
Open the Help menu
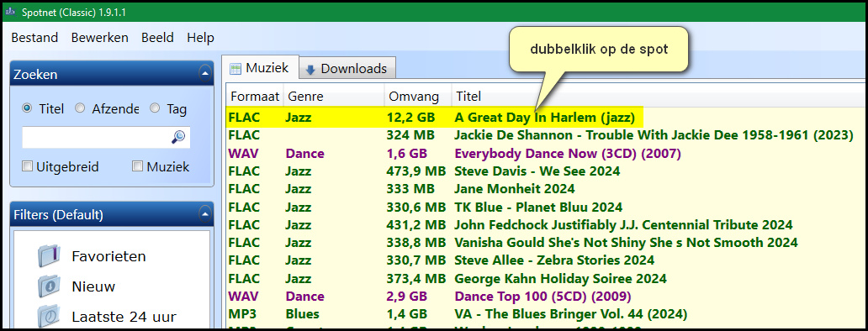[200, 38]
